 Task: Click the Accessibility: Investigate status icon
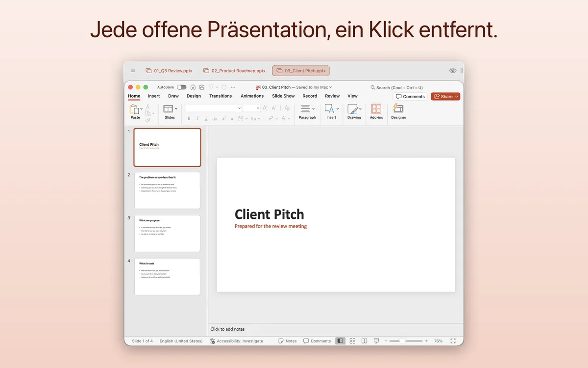coord(212,341)
